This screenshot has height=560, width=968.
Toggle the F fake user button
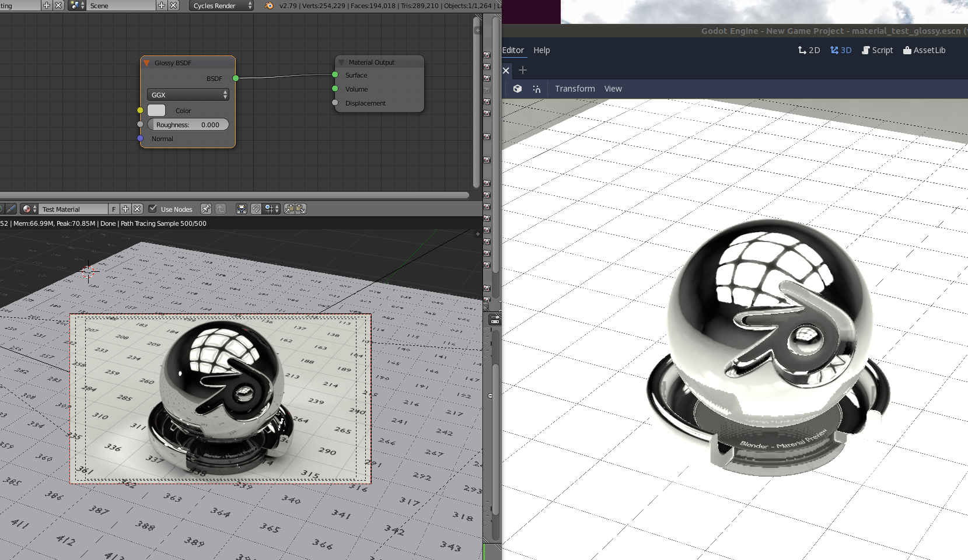pos(114,209)
